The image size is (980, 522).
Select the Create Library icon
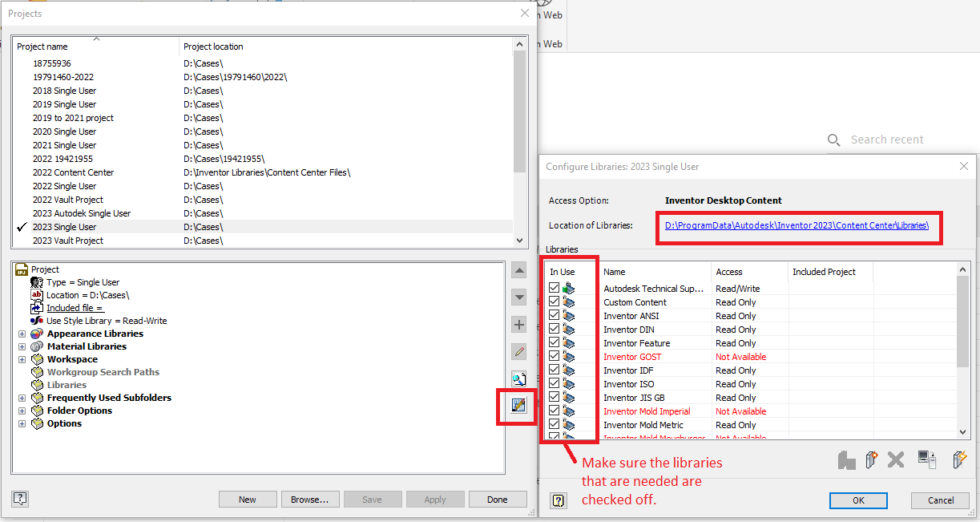pos(872,460)
